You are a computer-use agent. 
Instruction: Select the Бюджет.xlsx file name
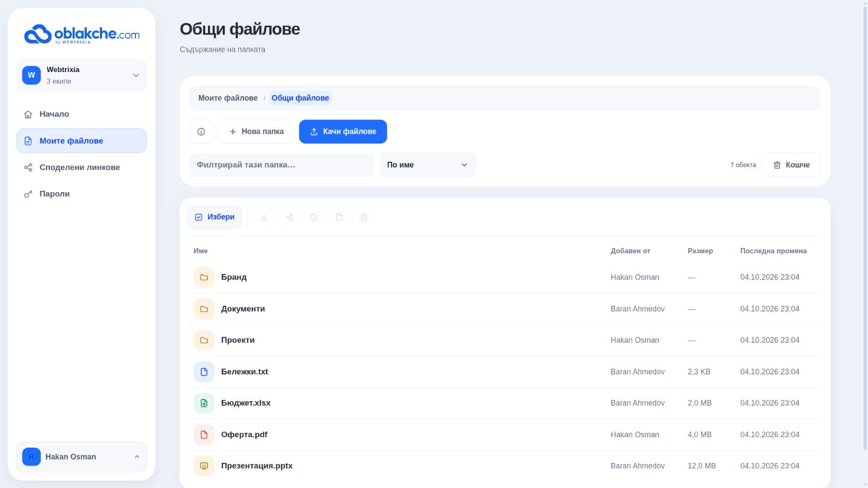tap(246, 403)
